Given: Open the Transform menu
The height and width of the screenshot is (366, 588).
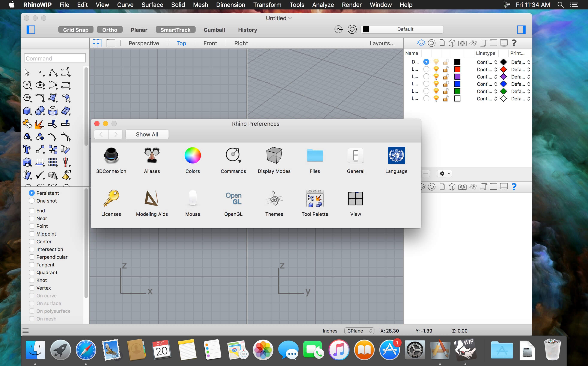Looking at the screenshot, I should [267, 5].
